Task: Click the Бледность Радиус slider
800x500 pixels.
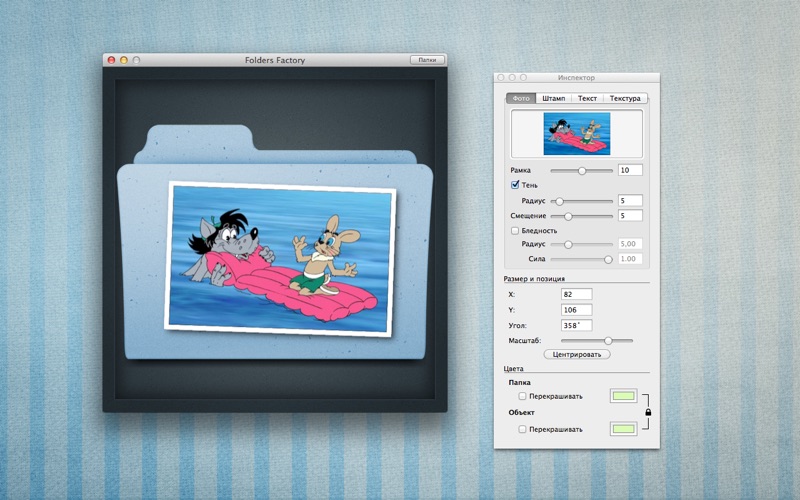Action: point(582,244)
